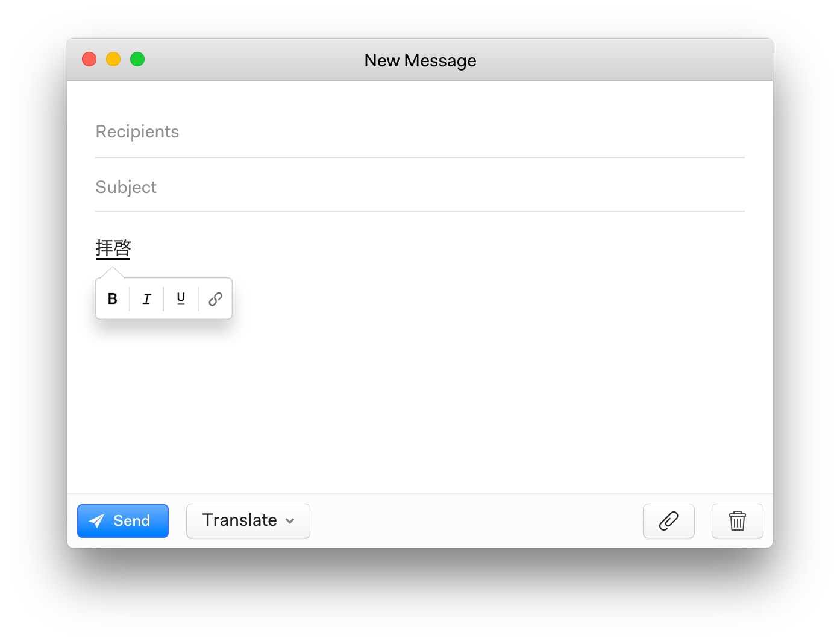
Task: Send the message
Action: [x=123, y=521]
